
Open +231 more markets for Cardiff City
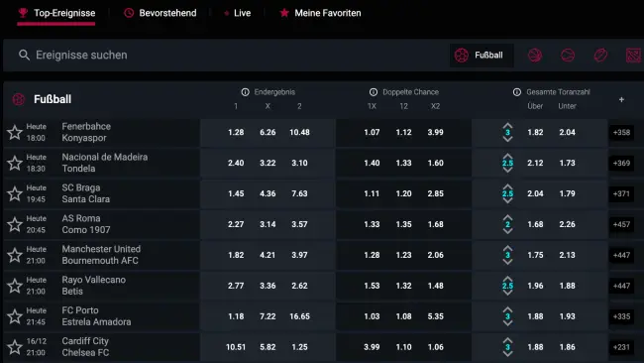point(621,347)
